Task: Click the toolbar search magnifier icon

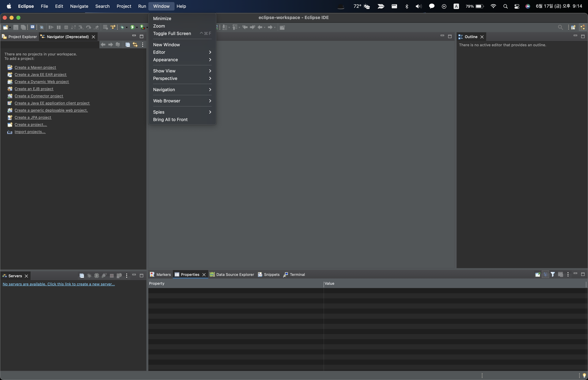Action: pos(560,27)
